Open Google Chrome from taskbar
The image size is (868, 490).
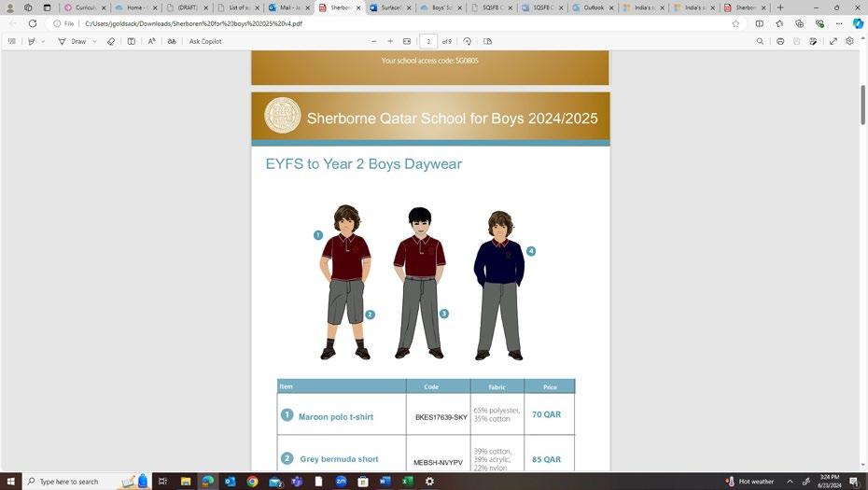click(x=252, y=482)
